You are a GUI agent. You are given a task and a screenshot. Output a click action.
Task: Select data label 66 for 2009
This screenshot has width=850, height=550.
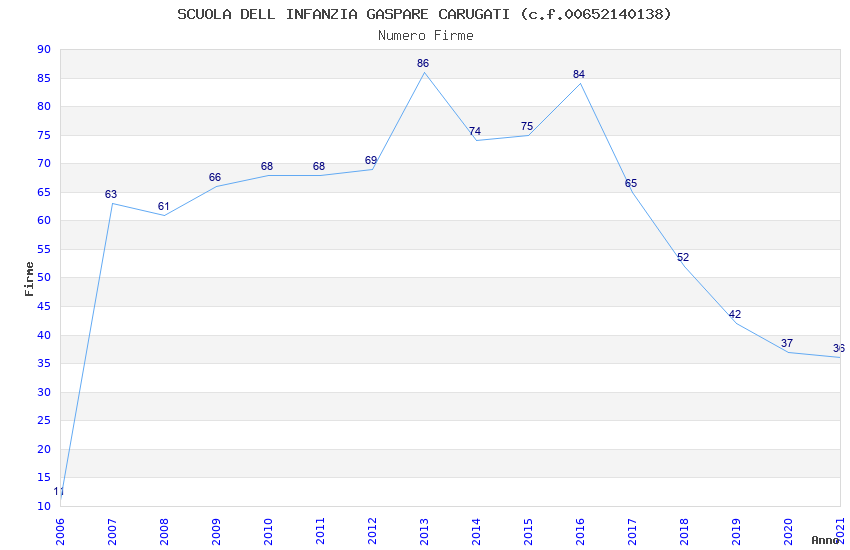pyautogui.click(x=215, y=177)
